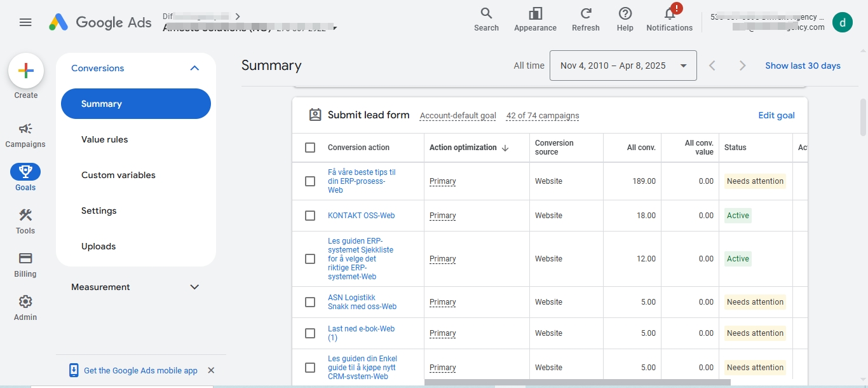
Task: Open the account selector dropdown arrow
Action: [335, 29]
